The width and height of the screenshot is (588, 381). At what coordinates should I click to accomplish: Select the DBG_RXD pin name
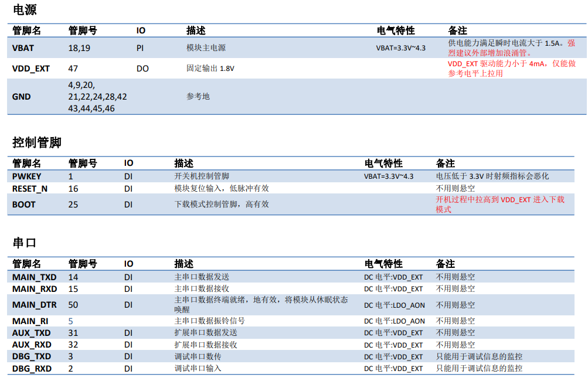point(32,369)
